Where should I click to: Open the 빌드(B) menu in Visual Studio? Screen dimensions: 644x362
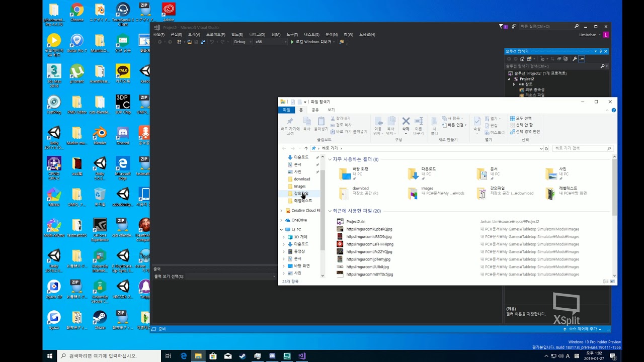click(x=237, y=35)
